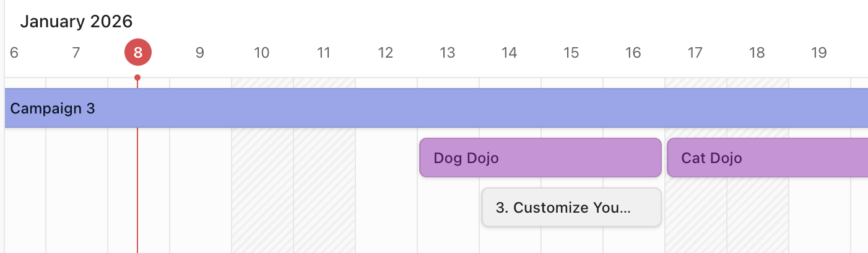Open the Cat Dojo task bar
The width and height of the screenshot is (868, 253).
(x=767, y=158)
